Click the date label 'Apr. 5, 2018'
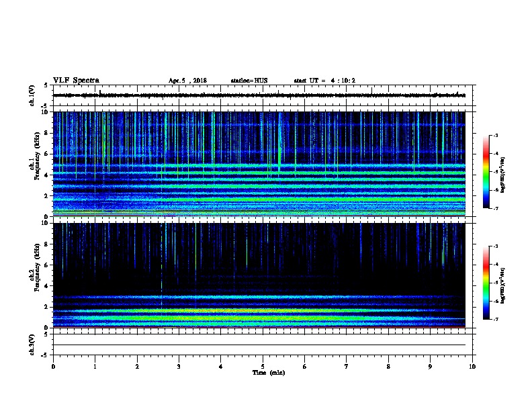The image size is (532, 411). tap(187, 81)
